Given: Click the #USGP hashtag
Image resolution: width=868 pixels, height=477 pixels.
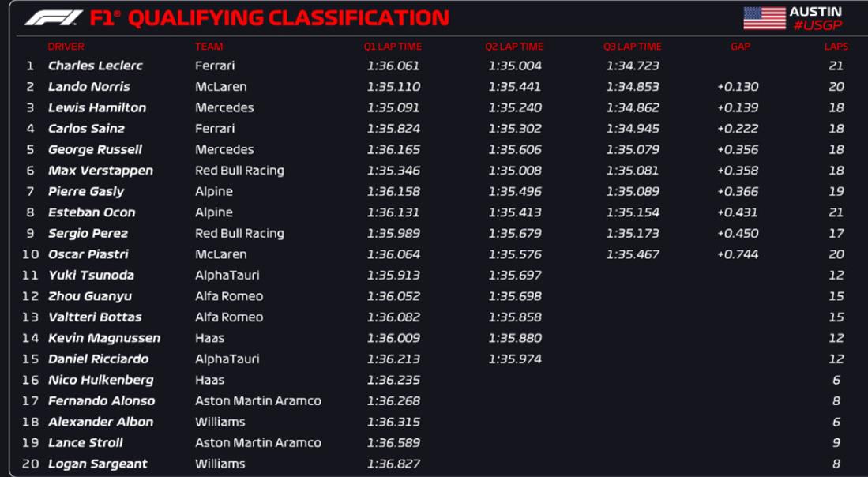Looking at the screenshot, I should pyautogui.click(x=816, y=26).
